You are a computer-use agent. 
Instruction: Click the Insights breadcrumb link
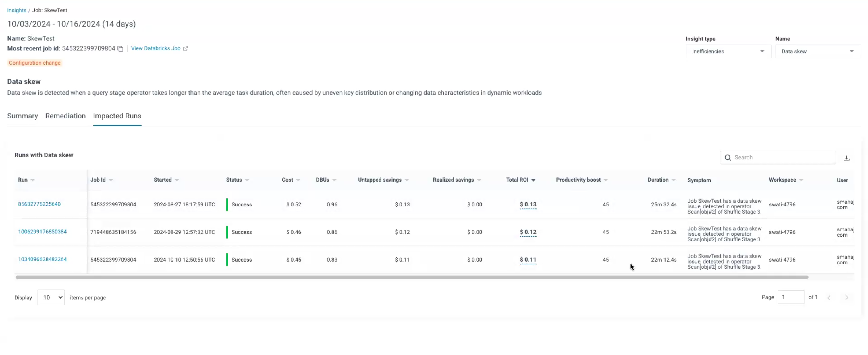16,10
